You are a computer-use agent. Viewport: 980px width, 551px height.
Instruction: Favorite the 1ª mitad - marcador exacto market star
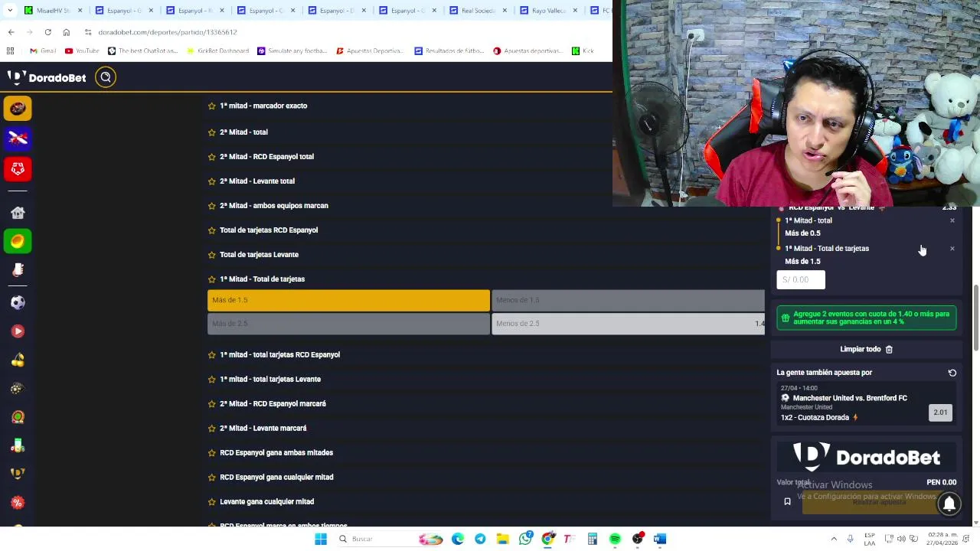click(212, 106)
